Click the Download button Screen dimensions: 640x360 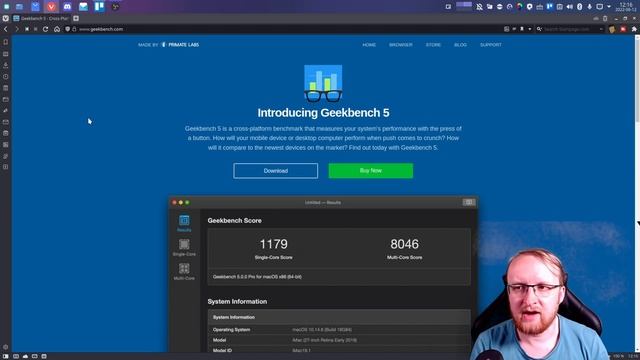pyautogui.click(x=276, y=171)
